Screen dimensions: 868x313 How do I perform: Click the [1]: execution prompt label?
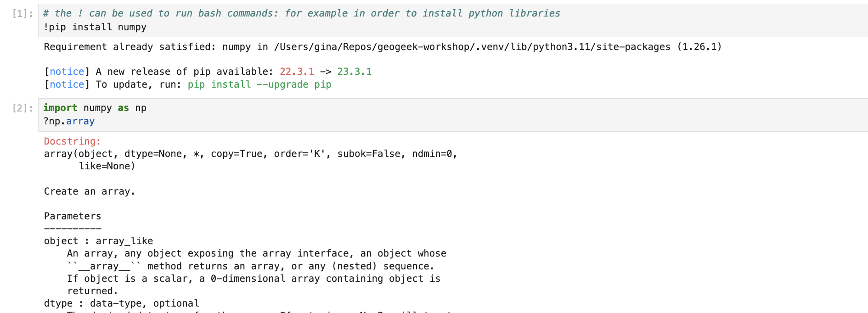(x=23, y=14)
